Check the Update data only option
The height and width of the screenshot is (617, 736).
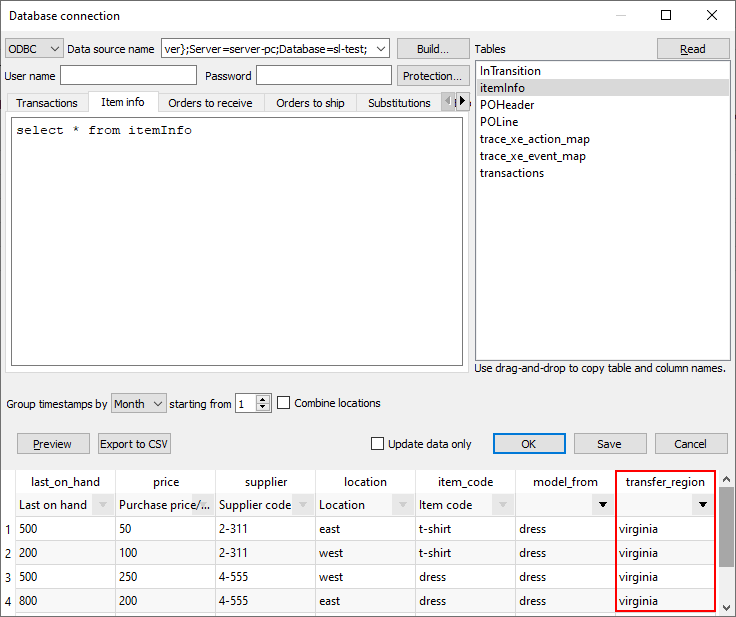pos(377,444)
